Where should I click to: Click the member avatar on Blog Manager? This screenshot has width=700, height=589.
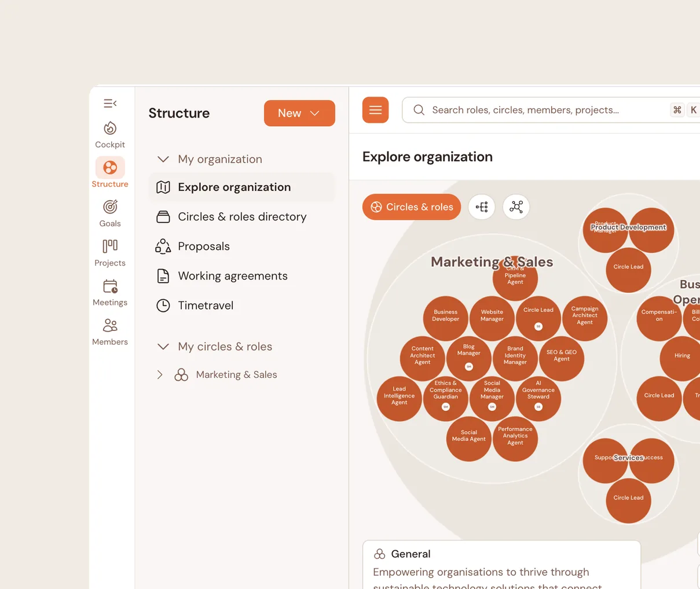pyautogui.click(x=469, y=367)
